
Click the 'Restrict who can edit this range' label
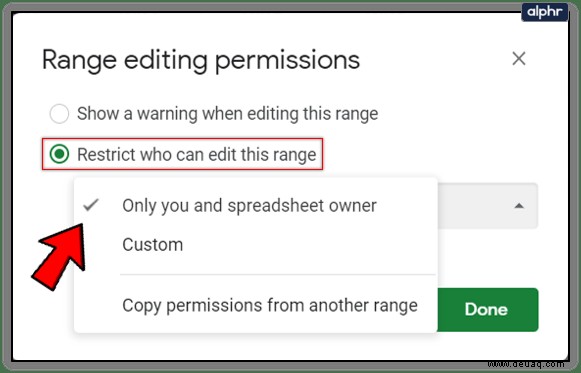coord(197,154)
